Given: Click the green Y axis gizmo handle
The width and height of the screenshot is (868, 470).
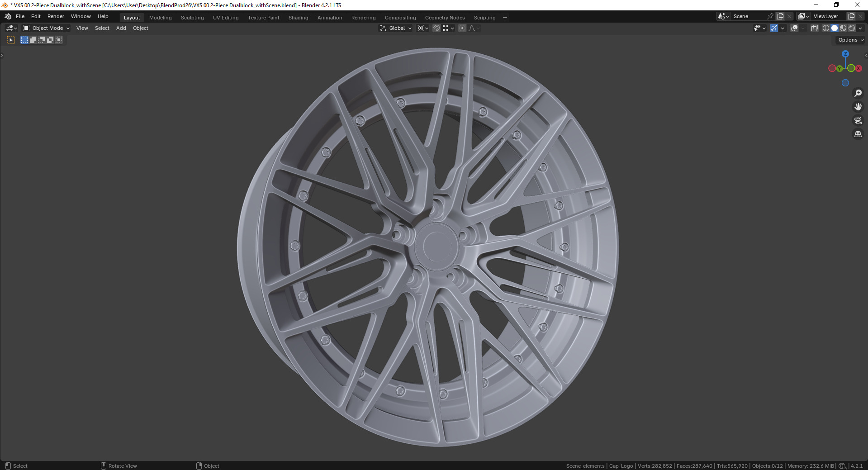Looking at the screenshot, I should point(840,69).
